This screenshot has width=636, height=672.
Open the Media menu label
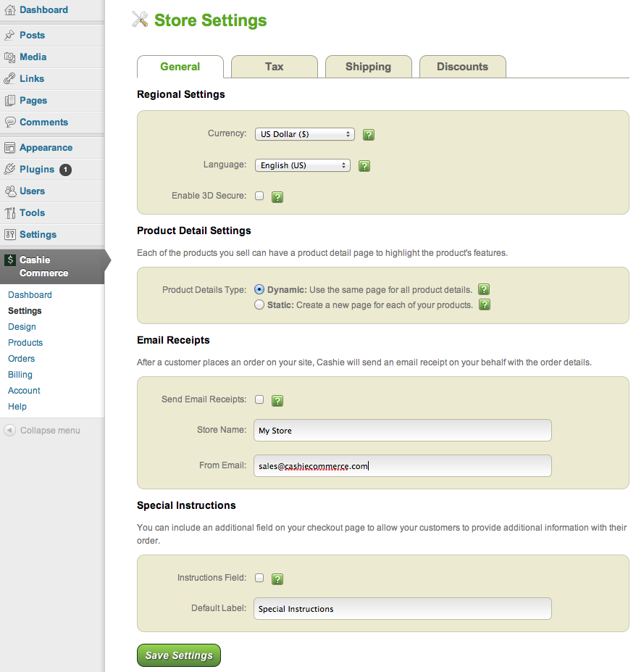[x=33, y=57]
